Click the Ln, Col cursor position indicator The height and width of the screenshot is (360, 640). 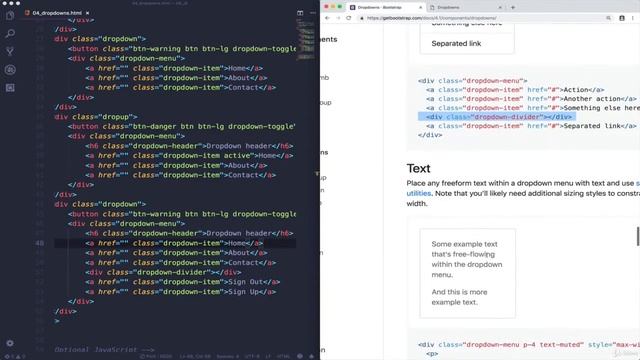tap(195, 356)
